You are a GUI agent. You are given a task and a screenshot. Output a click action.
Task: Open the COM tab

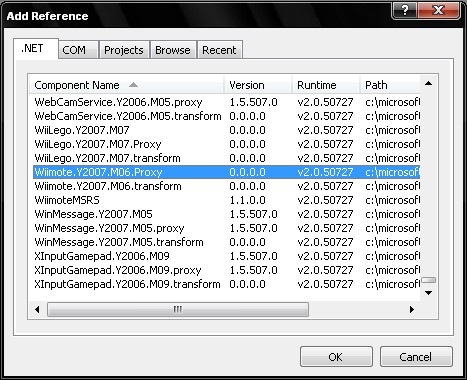coord(78,50)
